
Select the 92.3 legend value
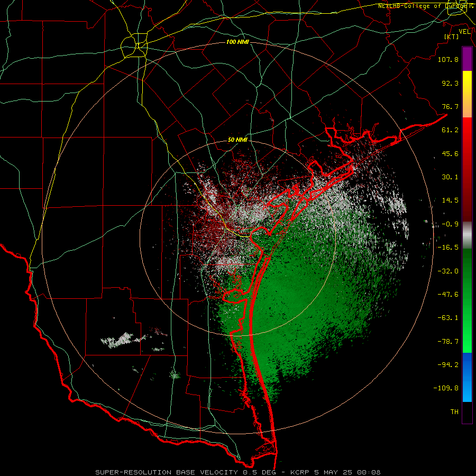pyautogui.click(x=450, y=83)
